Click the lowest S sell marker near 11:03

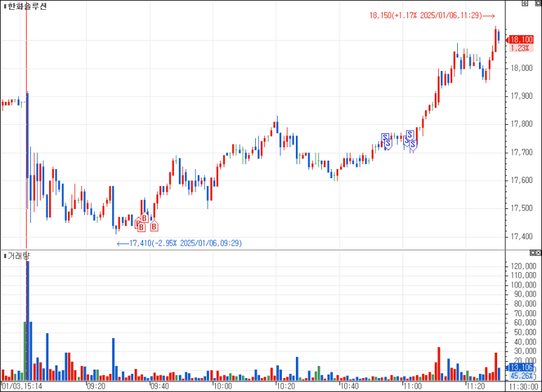pyautogui.click(x=413, y=144)
